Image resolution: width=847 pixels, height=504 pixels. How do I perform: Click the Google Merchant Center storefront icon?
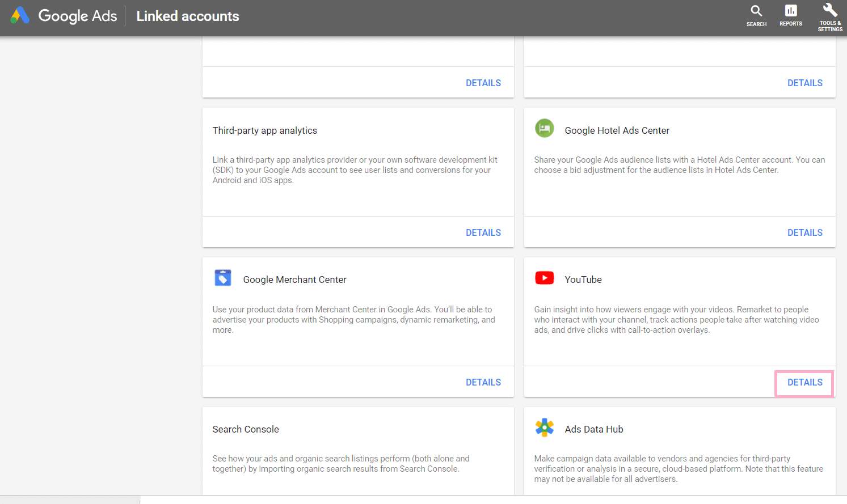click(222, 278)
